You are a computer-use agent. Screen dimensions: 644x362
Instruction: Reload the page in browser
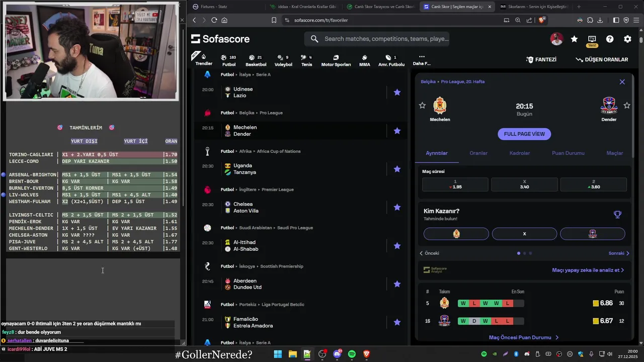pos(214,20)
